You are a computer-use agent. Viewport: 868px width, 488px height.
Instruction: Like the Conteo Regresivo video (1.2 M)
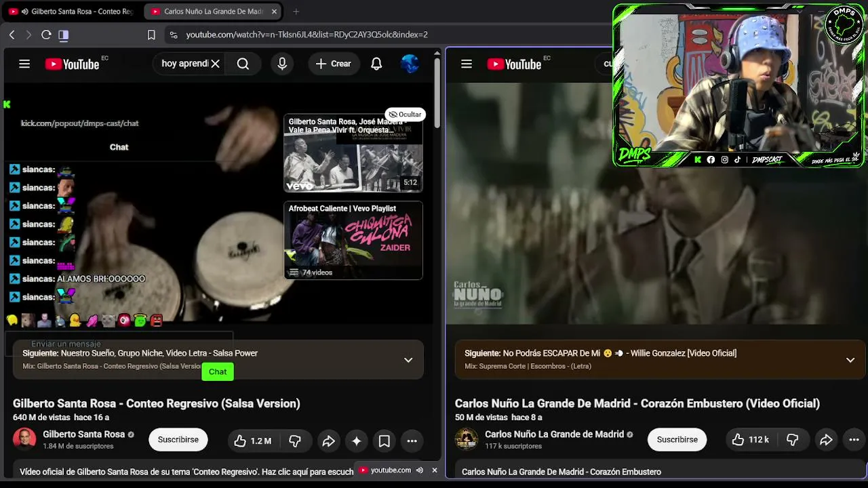click(253, 441)
